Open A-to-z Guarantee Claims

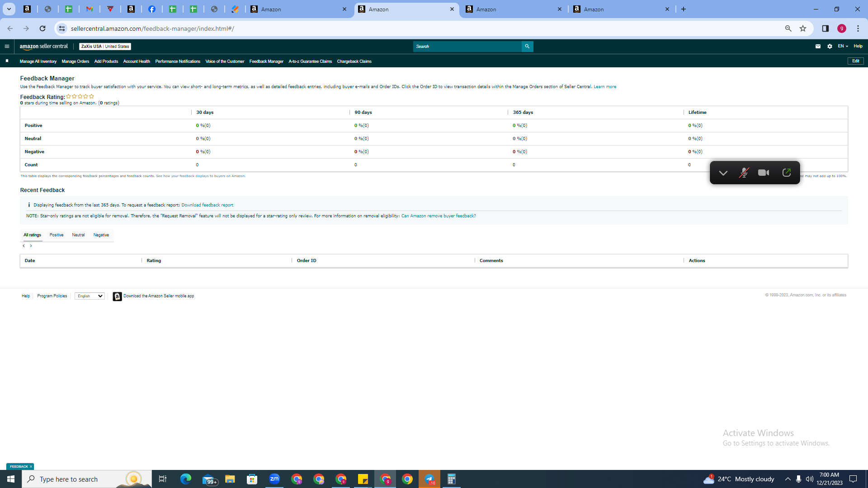pos(310,61)
